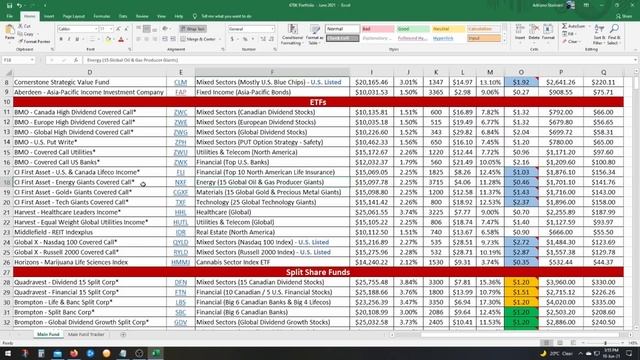Open the text orientation options

[165, 29]
